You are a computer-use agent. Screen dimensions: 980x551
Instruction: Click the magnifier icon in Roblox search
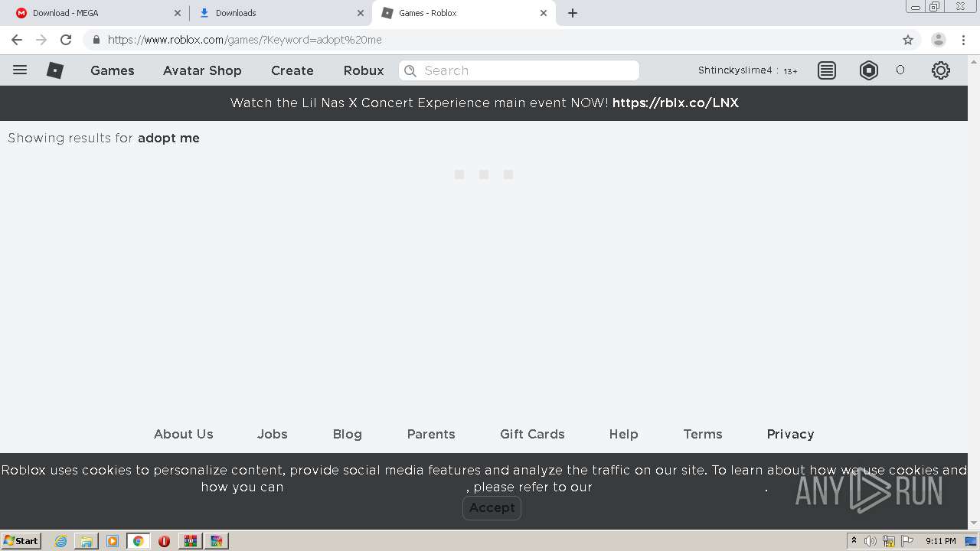click(410, 70)
